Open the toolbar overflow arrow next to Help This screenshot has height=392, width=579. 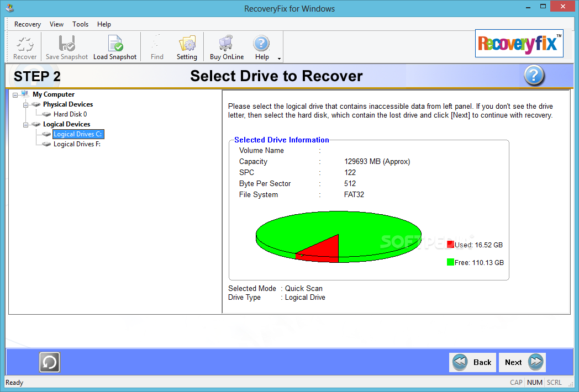coord(279,59)
